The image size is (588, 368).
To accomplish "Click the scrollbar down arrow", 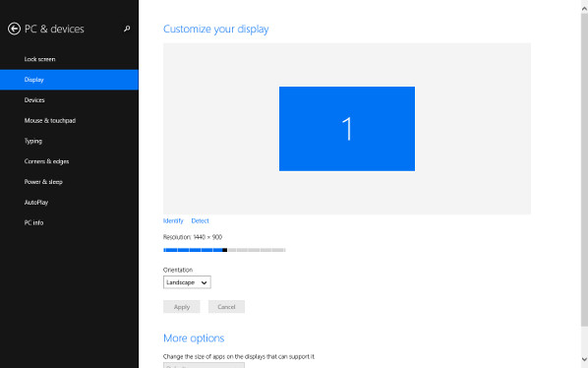I will tap(584, 359).
